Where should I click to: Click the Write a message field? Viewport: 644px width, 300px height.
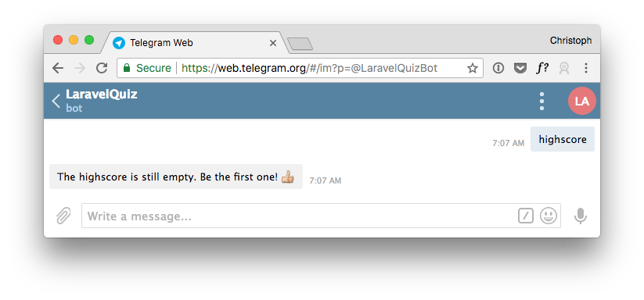300,216
